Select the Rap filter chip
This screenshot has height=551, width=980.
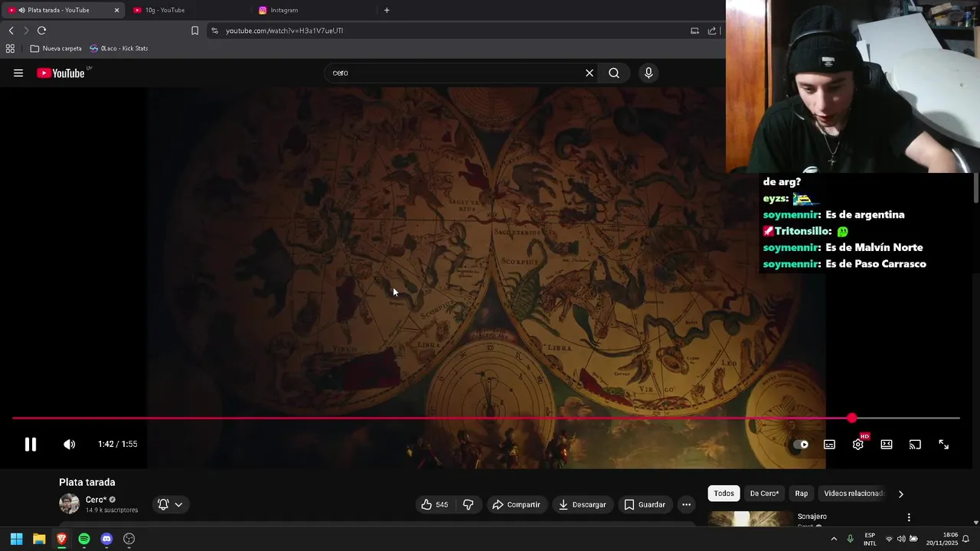[801, 494]
